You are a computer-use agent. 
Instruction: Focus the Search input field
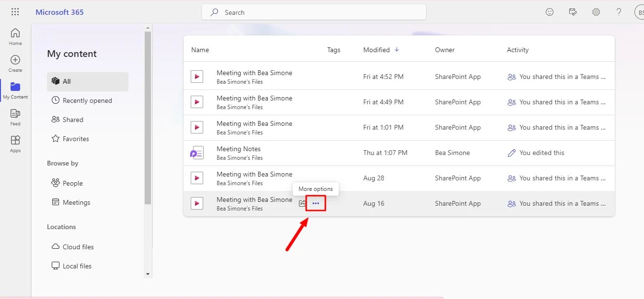click(314, 12)
